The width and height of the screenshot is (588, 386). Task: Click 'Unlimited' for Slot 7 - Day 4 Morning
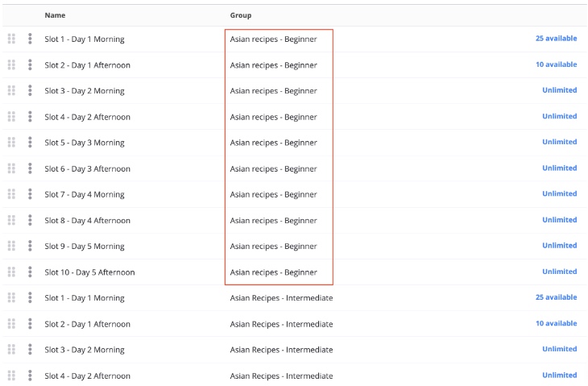[x=560, y=193]
